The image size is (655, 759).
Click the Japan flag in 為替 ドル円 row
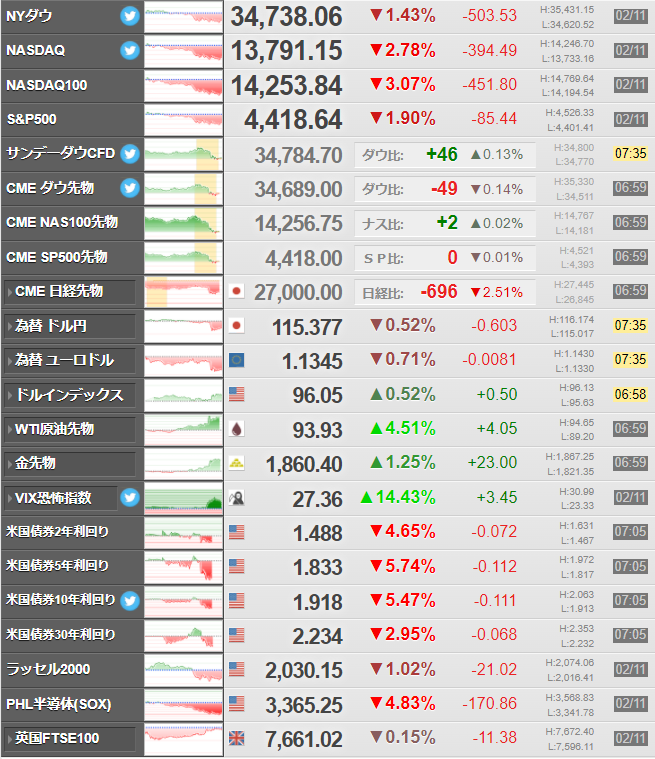236,326
